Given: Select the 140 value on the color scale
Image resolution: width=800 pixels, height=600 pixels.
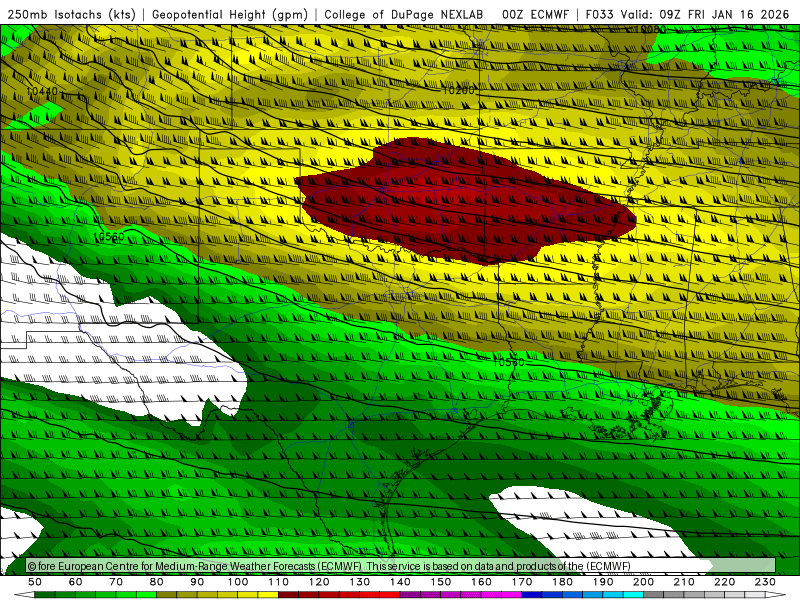Looking at the screenshot, I should (x=400, y=582).
